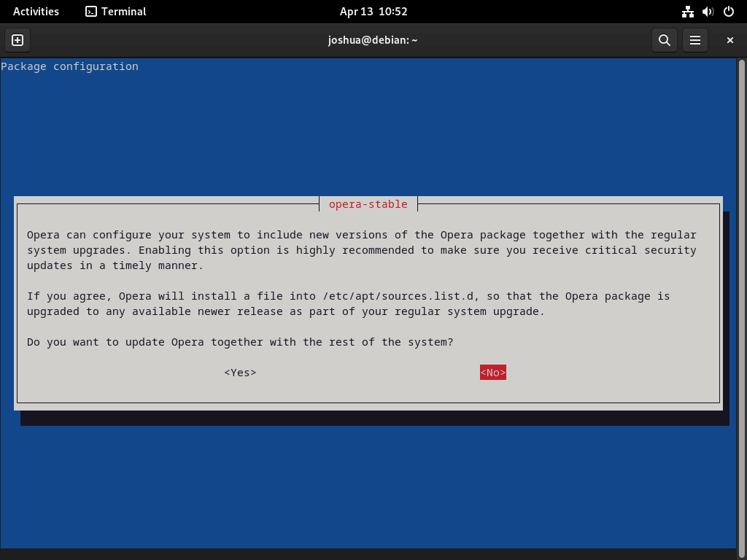Select the <No> option

click(x=493, y=373)
